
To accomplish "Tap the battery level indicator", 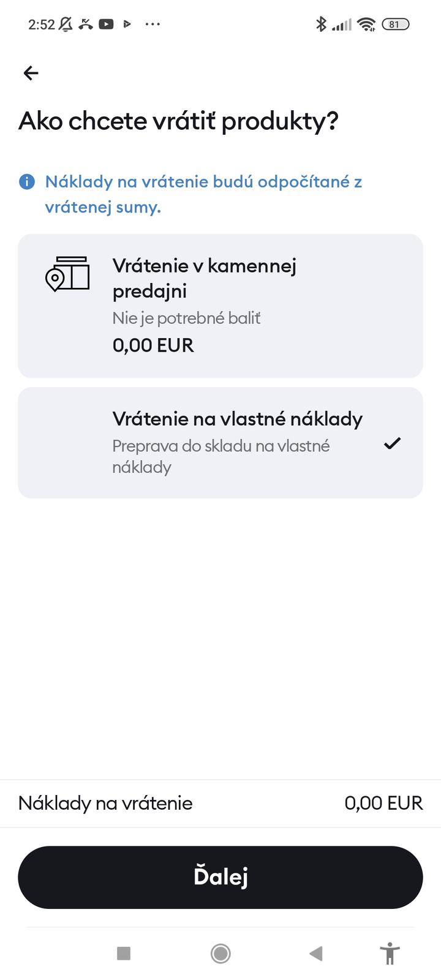I will click(x=395, y=24).
